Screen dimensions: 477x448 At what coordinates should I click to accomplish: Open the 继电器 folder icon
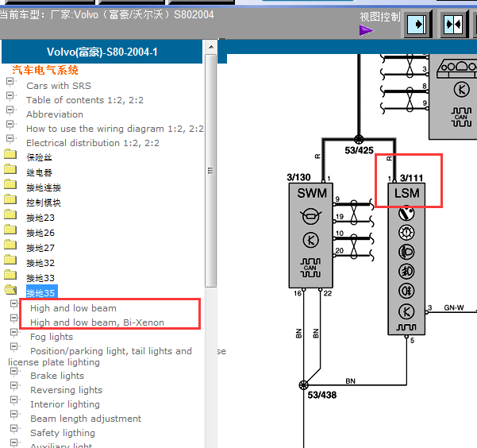point(10,169)
